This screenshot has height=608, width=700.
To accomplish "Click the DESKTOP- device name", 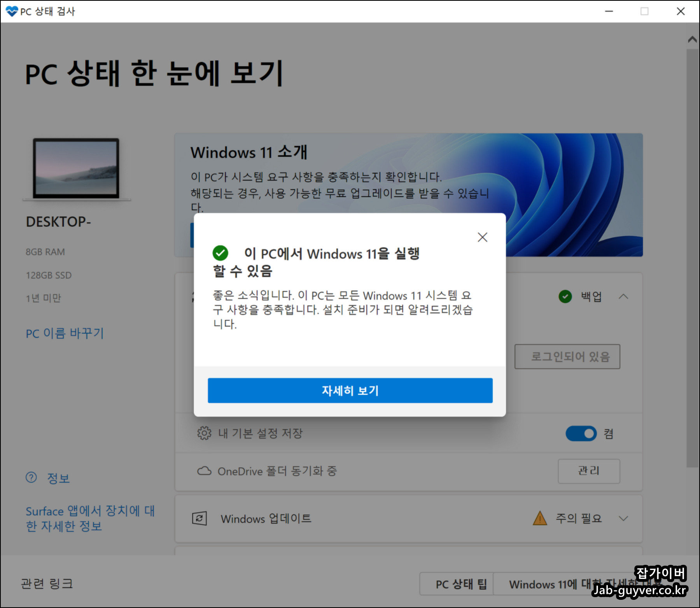I will 58,222.
